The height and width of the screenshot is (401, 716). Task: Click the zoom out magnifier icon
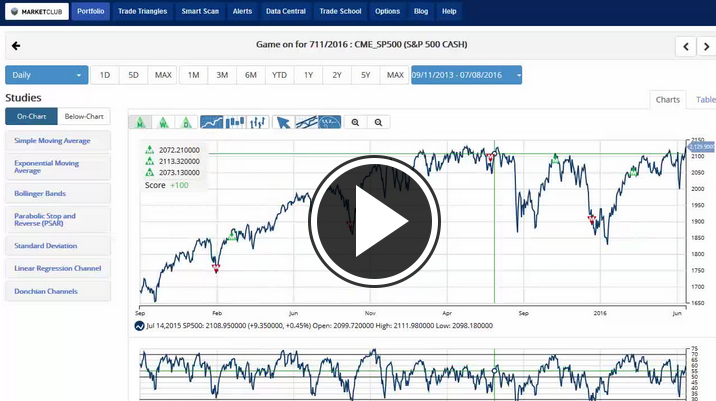[x=378, y=123]
